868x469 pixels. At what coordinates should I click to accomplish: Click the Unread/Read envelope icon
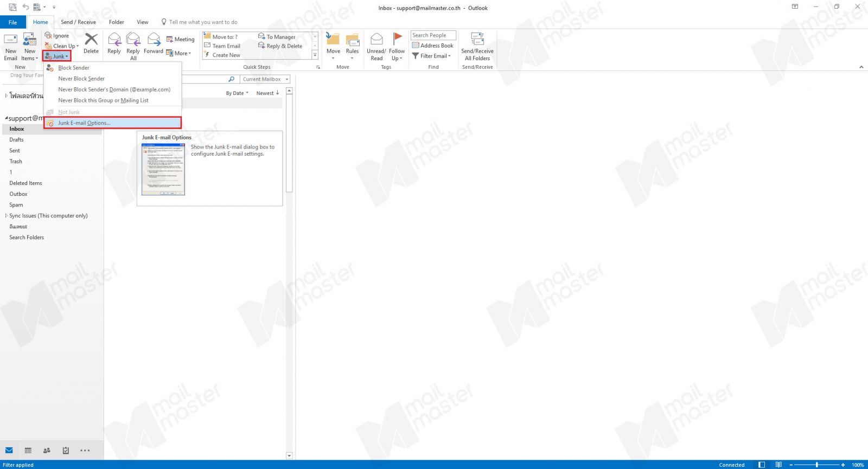click(x=376, y=39)
